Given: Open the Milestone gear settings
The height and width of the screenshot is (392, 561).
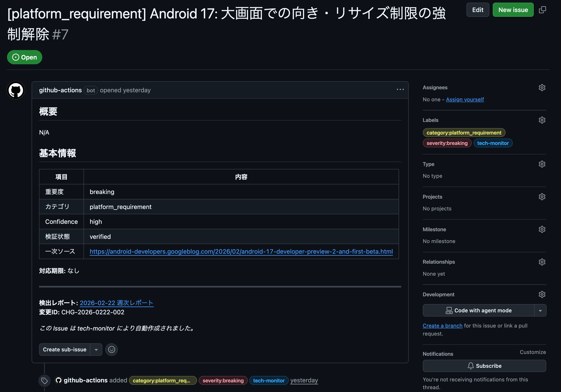Looking at the screenshot, I should point(542,229).
